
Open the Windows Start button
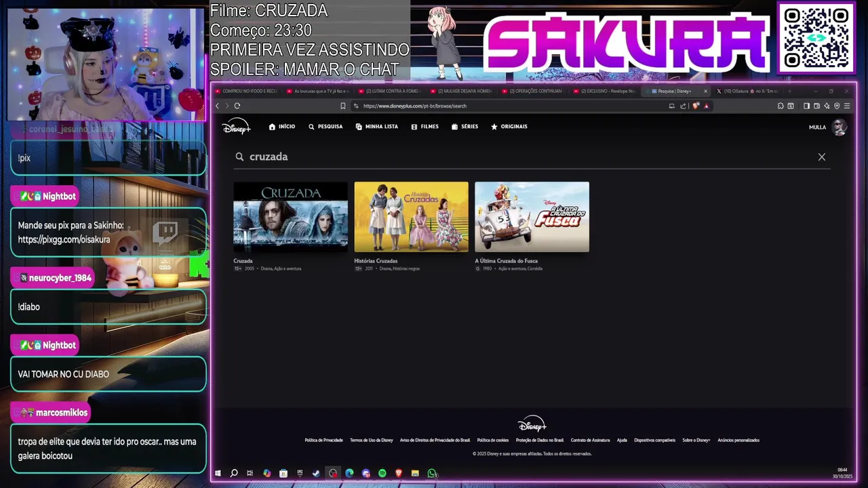pos(218,473)
